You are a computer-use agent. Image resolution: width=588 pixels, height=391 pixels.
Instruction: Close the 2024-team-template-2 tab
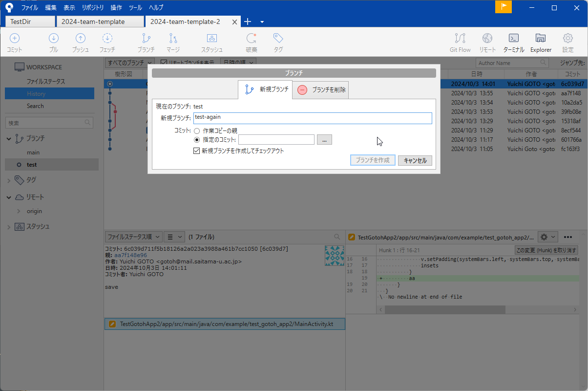point(234,22)
